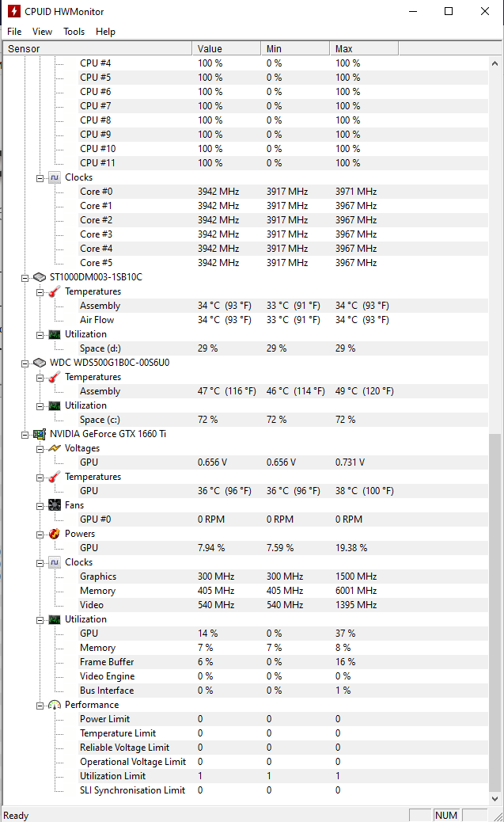The width and height of the screenshot is (504, 822).
Task: Collapse the GPU Utilization section
Action: [x=40, y=619]
